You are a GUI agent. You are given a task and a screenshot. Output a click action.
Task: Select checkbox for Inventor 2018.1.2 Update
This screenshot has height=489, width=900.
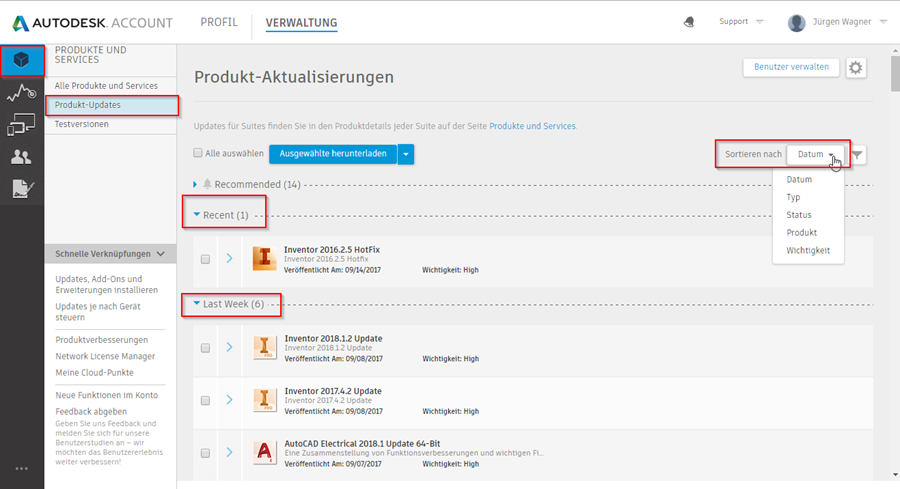pyautogui.click(x=205, y=348)
